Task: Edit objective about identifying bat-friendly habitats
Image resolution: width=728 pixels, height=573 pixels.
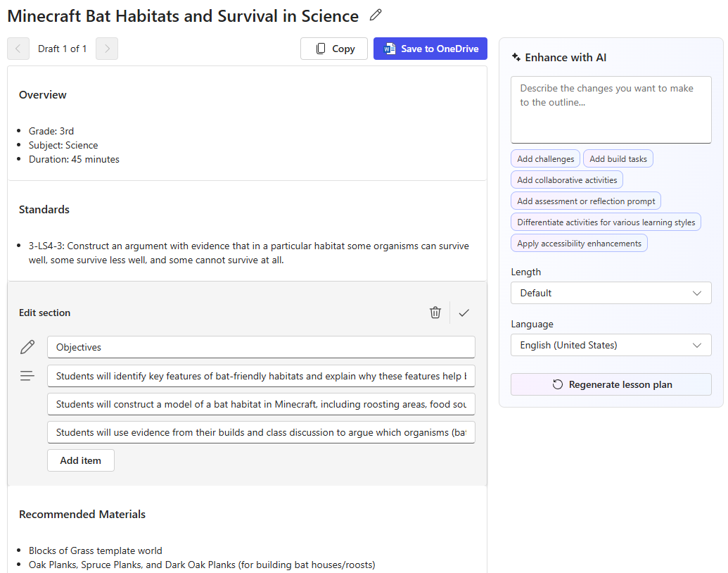Action: pos(261,376)
